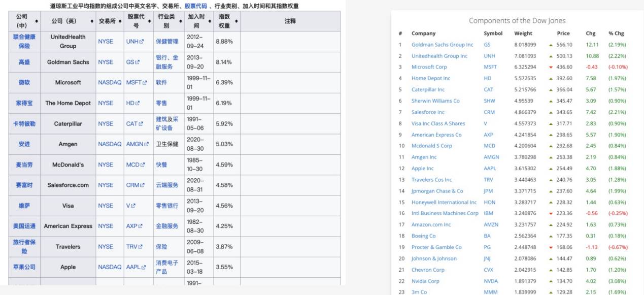Click the SHW symbol link
Image resolution: width=644 pixels, height=295 pixels.
click(x=490, y=101)
